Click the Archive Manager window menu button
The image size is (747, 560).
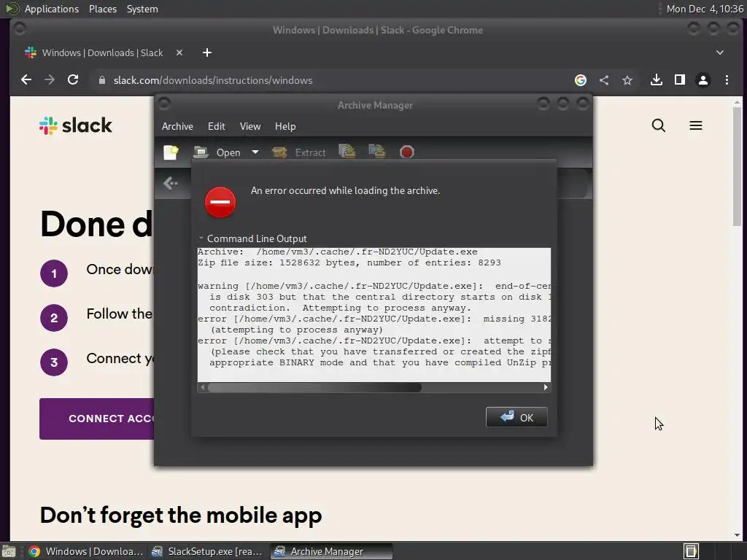pyautogui.click(x=164, y=104)
